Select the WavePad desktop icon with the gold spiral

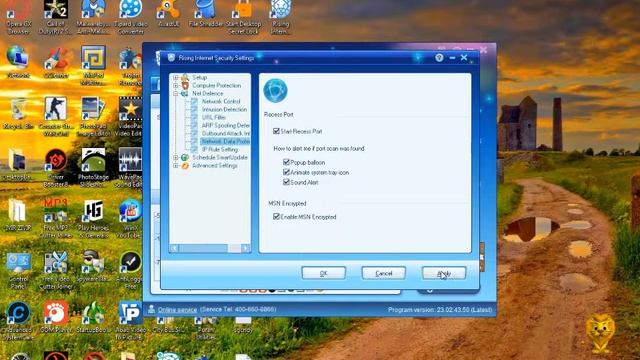93,58
